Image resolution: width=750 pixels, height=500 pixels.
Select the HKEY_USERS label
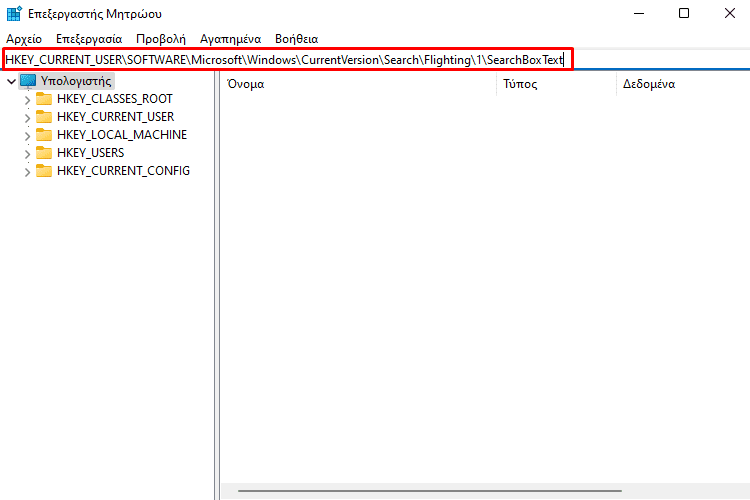point(90,153)
